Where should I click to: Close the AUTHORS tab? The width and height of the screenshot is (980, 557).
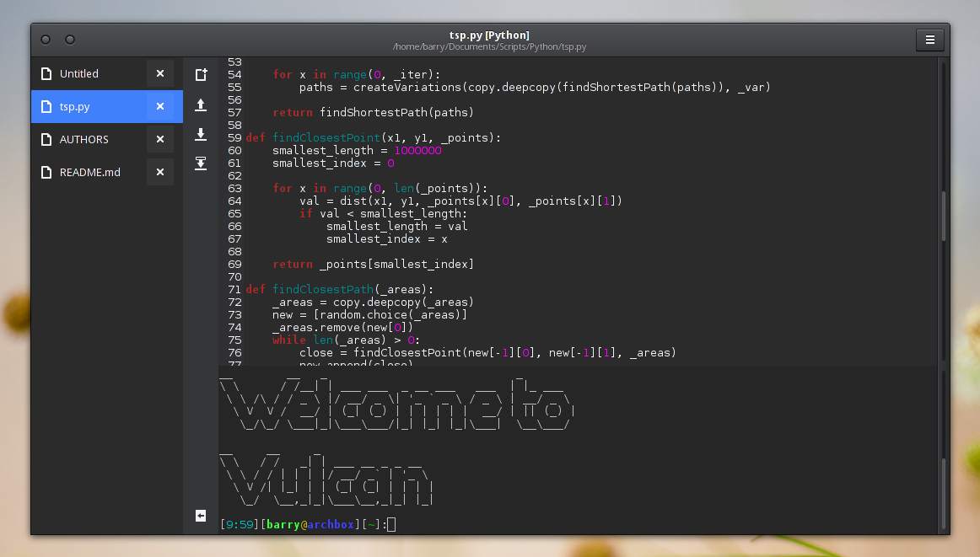[x=160, y=139]
